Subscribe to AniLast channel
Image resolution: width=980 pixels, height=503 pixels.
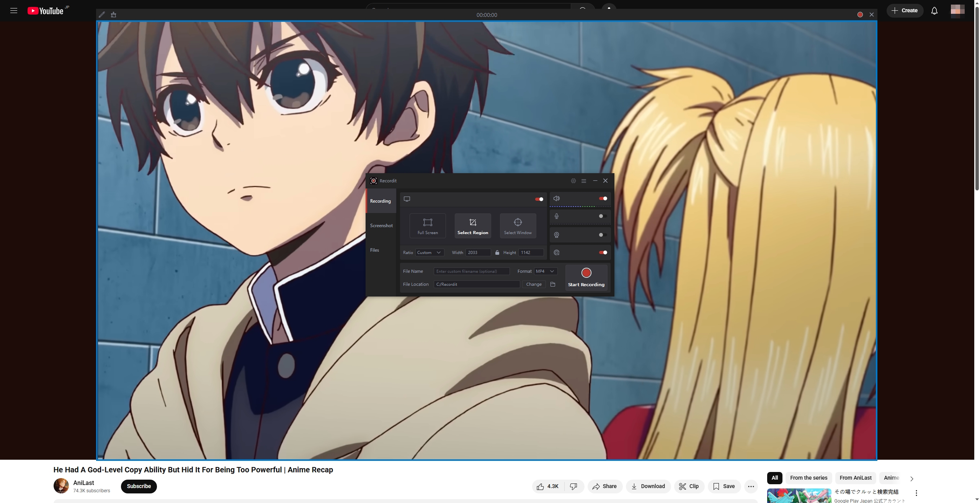[139, 486]
